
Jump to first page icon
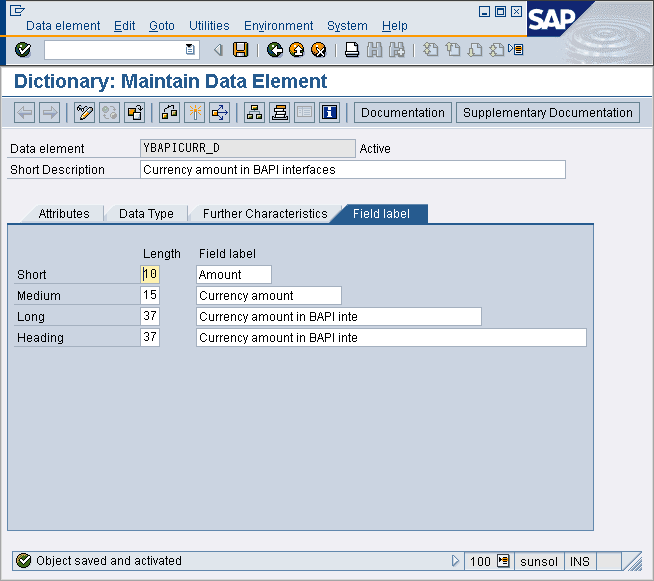click(430, 50)
